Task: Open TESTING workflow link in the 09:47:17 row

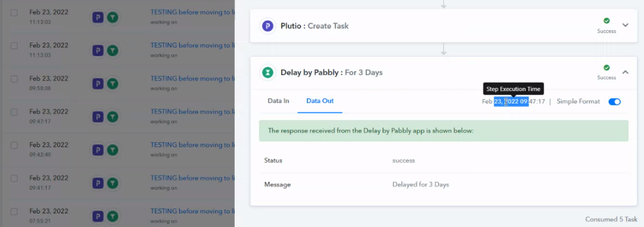Action: pyautogui.click(x=192, y=112)
